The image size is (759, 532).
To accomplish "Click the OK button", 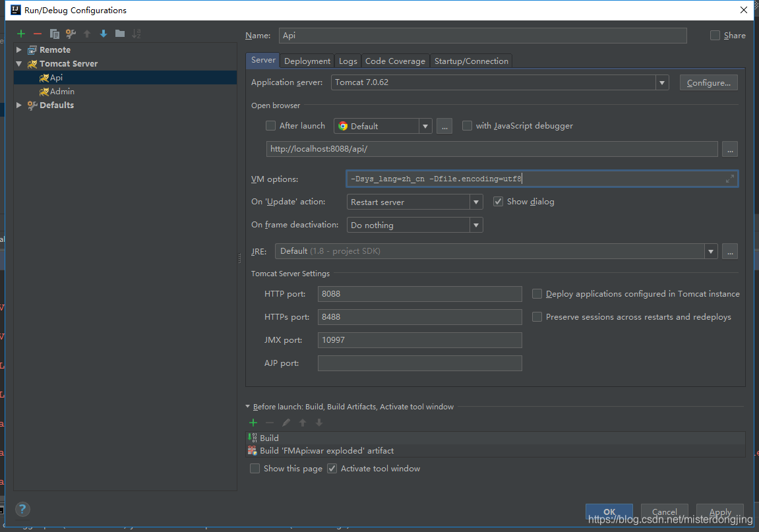I will pos(609,512).
